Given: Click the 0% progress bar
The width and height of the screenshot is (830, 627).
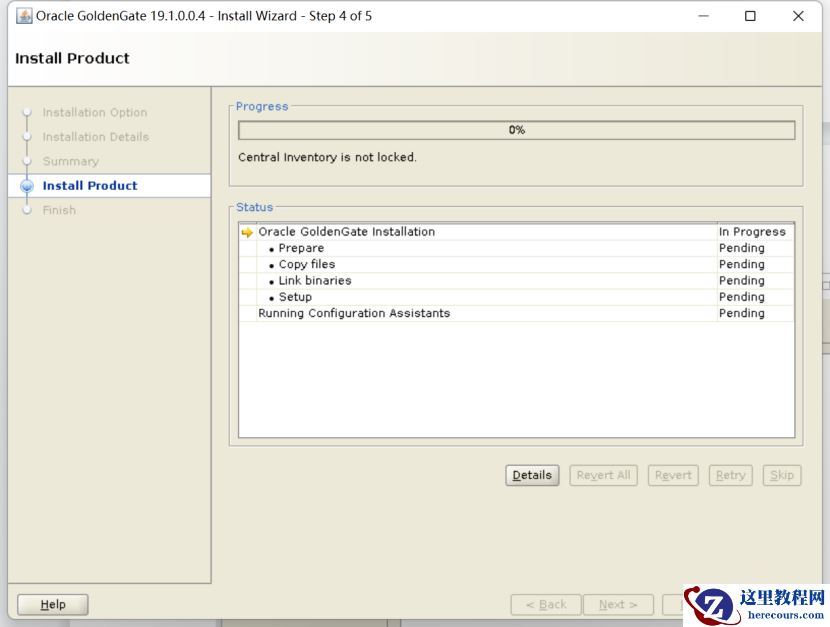Looking at the screenshot, I should coord(517,130).
